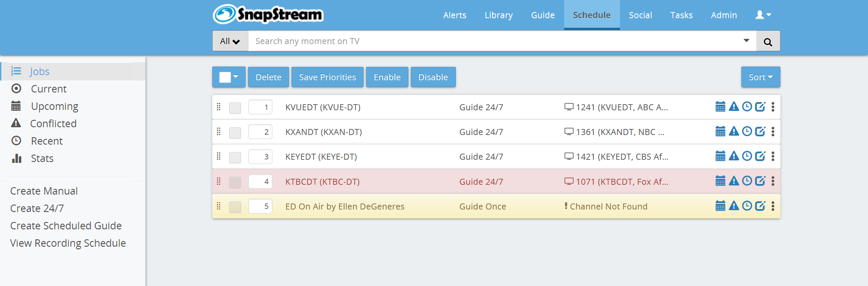Viewport: 868px width, 286px height.
Task: Open more options for KVUEDT job
Action: click(x=773, y=107)
